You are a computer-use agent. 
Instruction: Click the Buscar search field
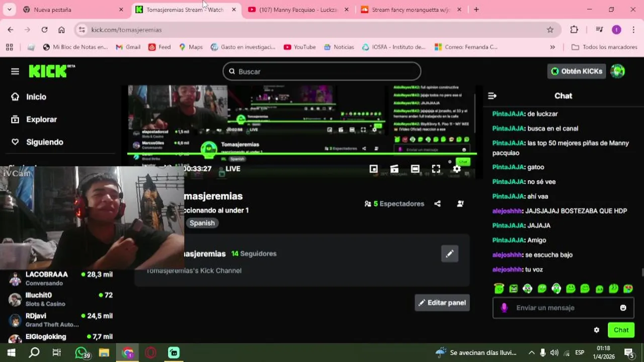pos(322,71)
